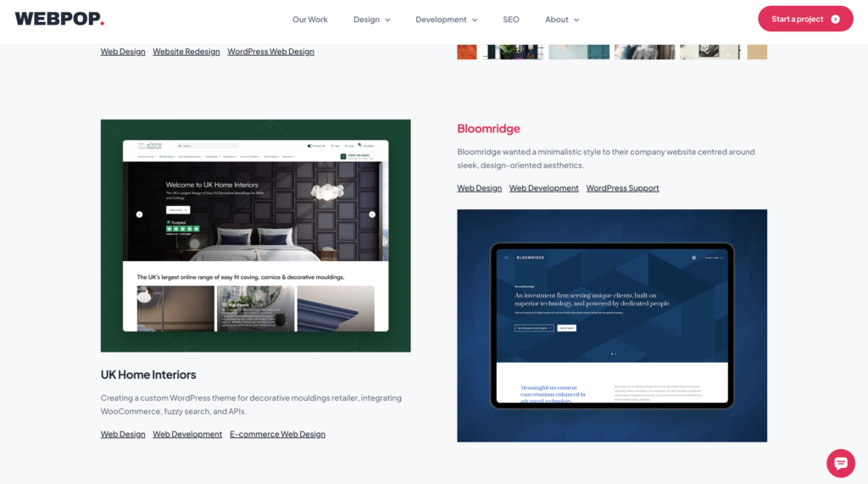
Task: Open the WordPress Support link
Action: coord(622,187)
